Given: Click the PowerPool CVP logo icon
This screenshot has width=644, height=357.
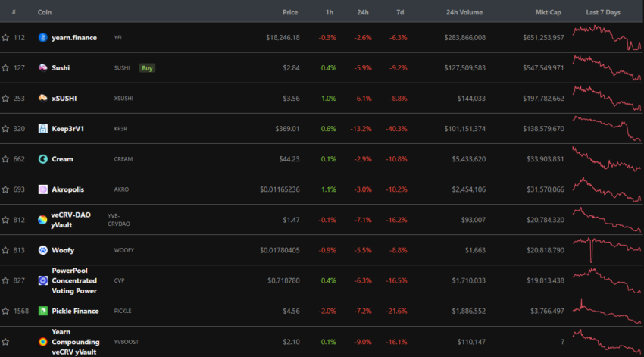Looking at the screenshot, I should 42,280.
